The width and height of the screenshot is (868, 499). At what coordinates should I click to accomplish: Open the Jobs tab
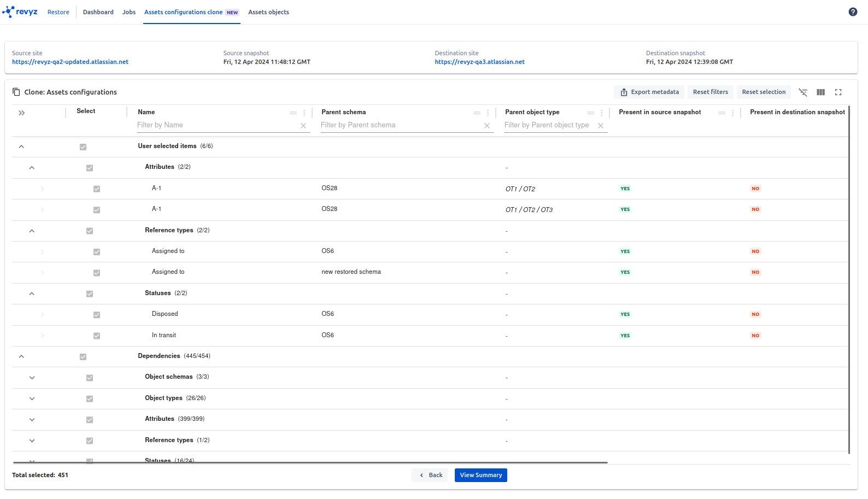click(129, 12)
